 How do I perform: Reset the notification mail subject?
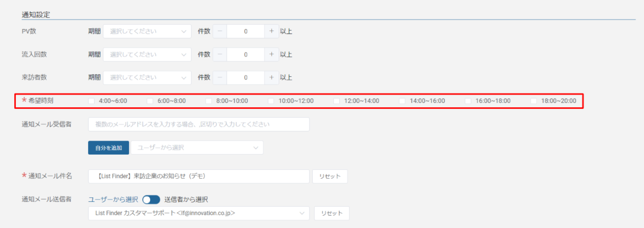pos(330,177)
